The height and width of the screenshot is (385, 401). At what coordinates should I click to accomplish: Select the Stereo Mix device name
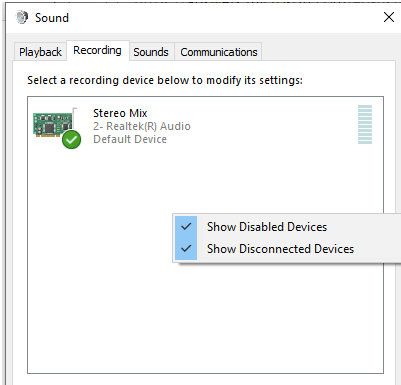click(x=120, y=113)
